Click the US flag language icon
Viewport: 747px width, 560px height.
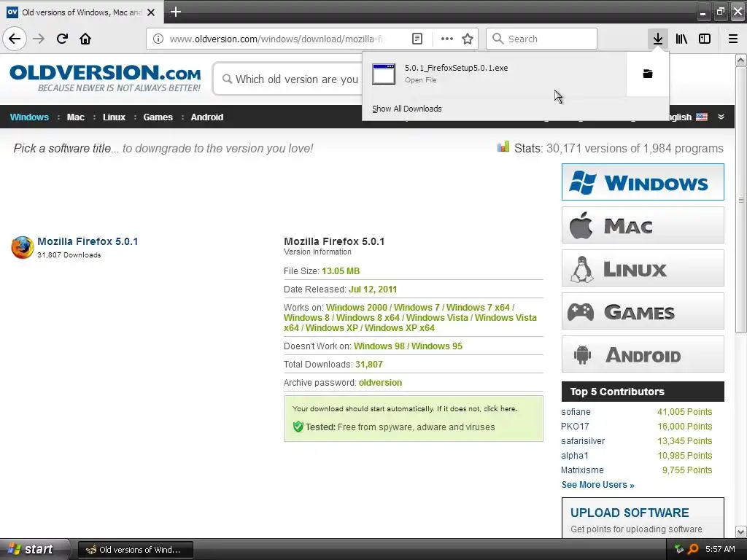(702, 117)
